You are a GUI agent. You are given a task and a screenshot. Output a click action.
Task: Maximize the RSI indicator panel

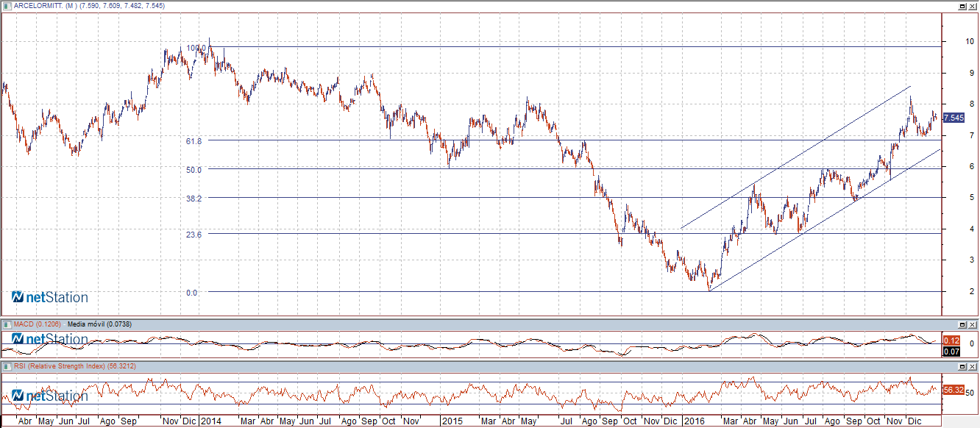pos(962,365)
